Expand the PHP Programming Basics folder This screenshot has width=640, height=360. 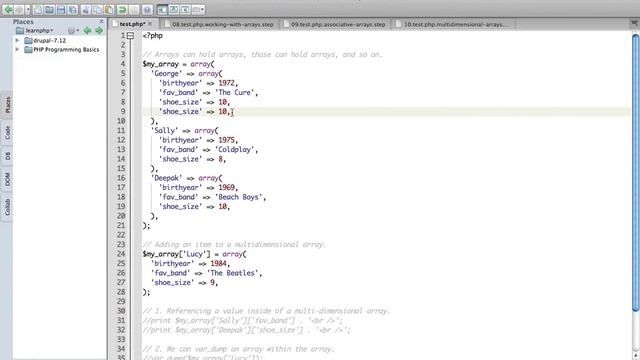pyautogui.click(x=18, y=49)
